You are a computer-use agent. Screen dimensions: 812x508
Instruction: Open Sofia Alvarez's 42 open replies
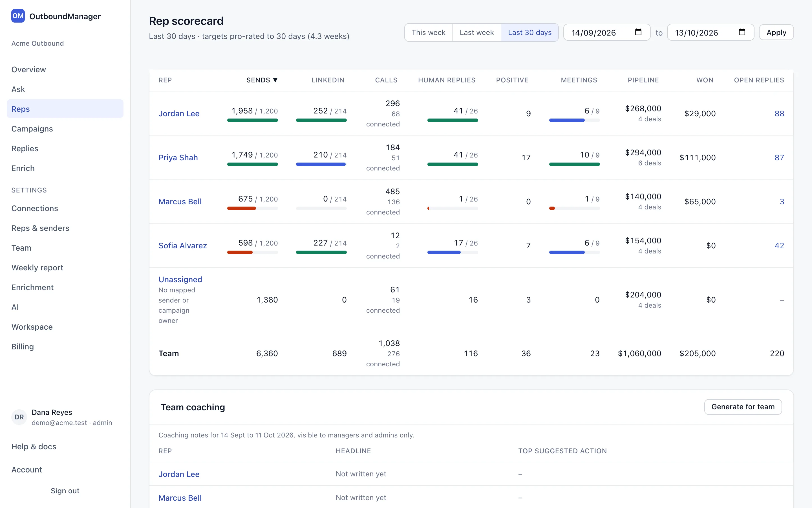click(779, 246)
